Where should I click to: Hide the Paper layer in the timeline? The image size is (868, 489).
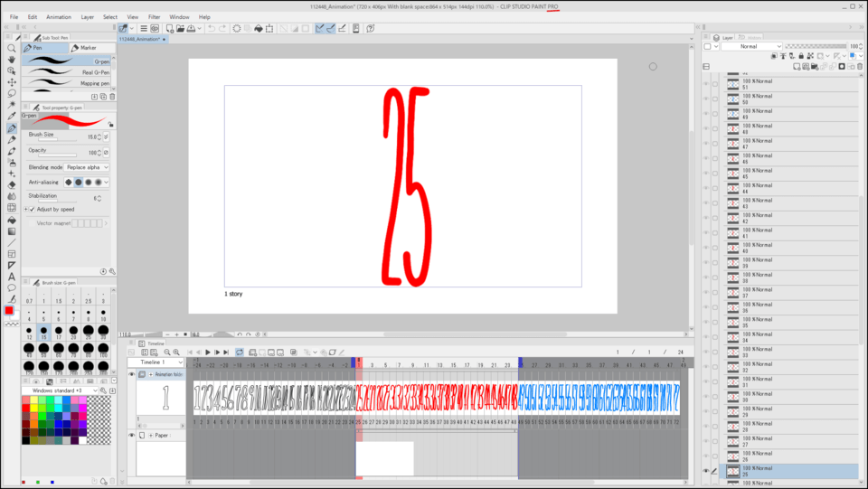[132, 436]
